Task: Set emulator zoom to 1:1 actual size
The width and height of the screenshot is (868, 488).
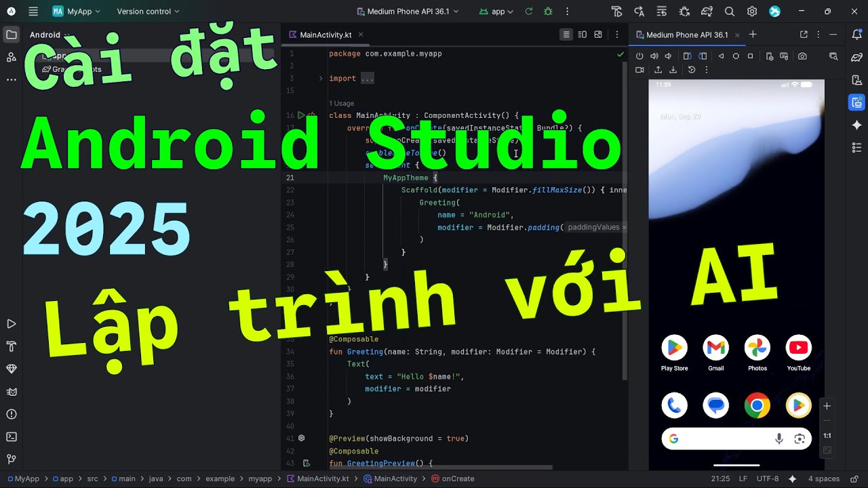Action: click(x=827, y=436)
